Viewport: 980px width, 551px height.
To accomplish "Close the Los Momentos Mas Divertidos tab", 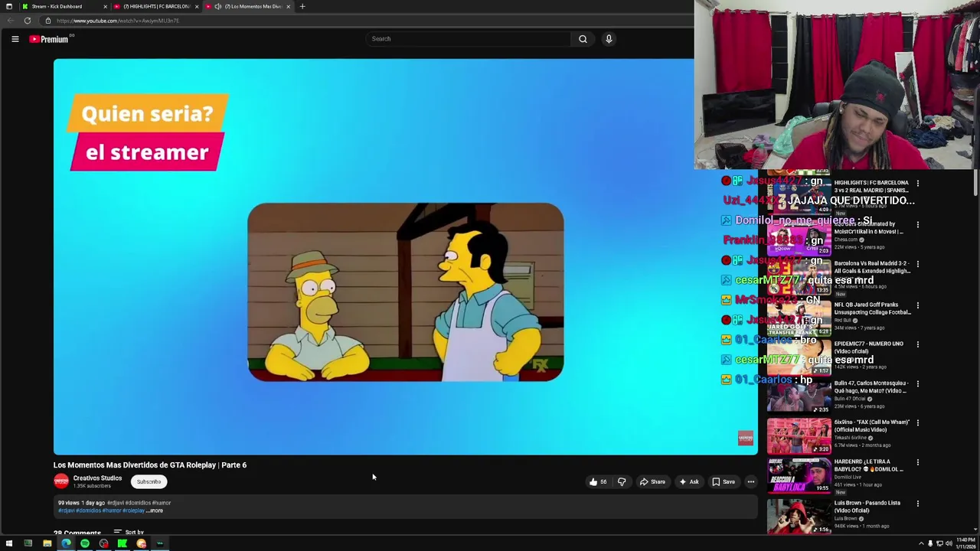I will pos(289,6).
